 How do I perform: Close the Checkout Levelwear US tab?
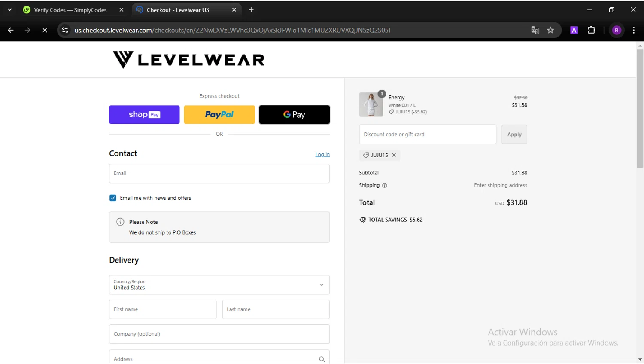tap(234, 10)
